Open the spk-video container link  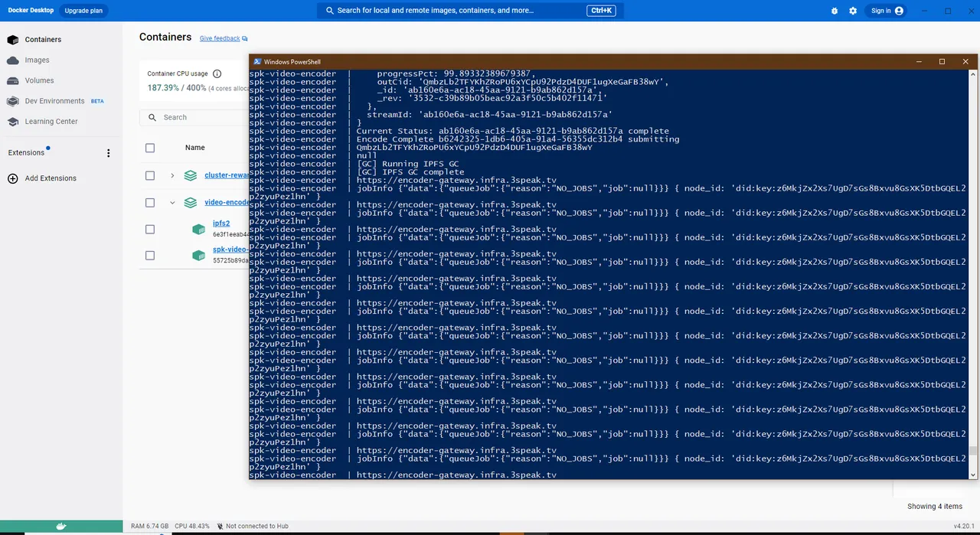230,250
